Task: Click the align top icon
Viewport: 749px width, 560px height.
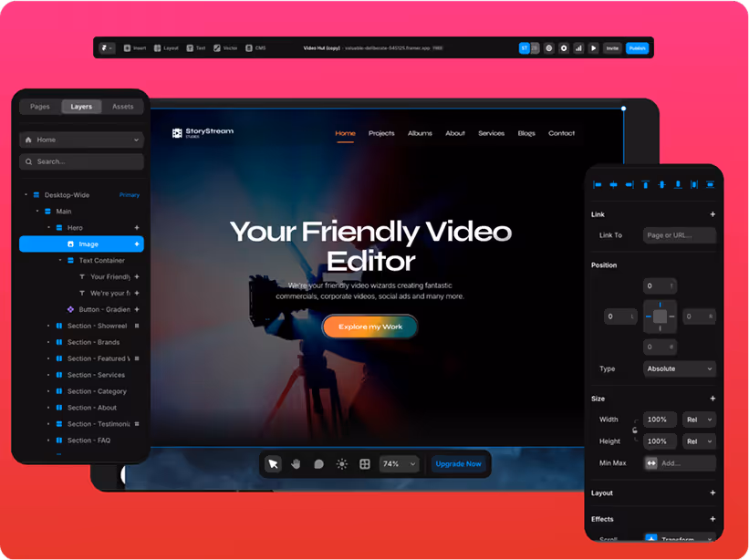Action: 645,185
